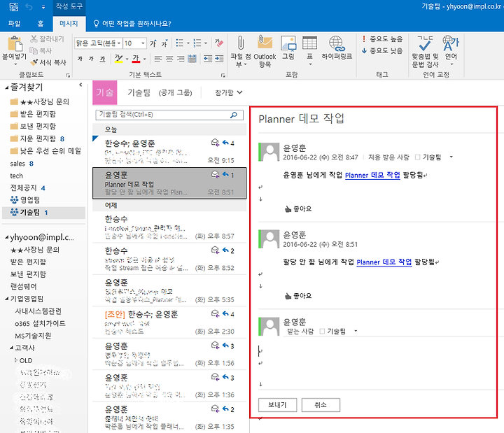
Task: Toggle the 기술팀 checkbox next to 처음 받은 사람
Action: [x=417, y=157]
